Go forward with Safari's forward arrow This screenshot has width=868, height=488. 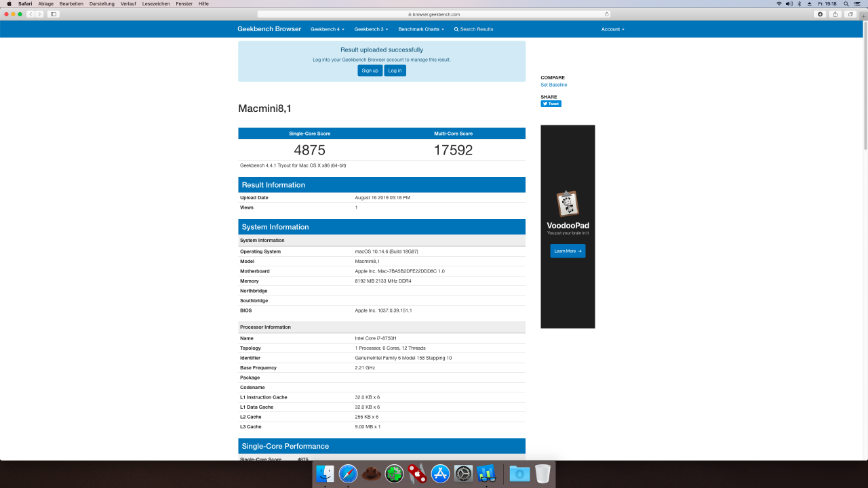point(39,14)
